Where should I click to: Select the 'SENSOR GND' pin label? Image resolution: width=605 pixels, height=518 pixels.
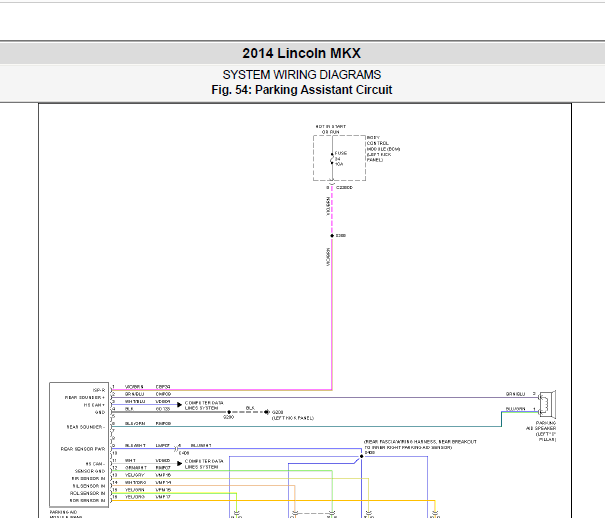click(x=90, y=471)
